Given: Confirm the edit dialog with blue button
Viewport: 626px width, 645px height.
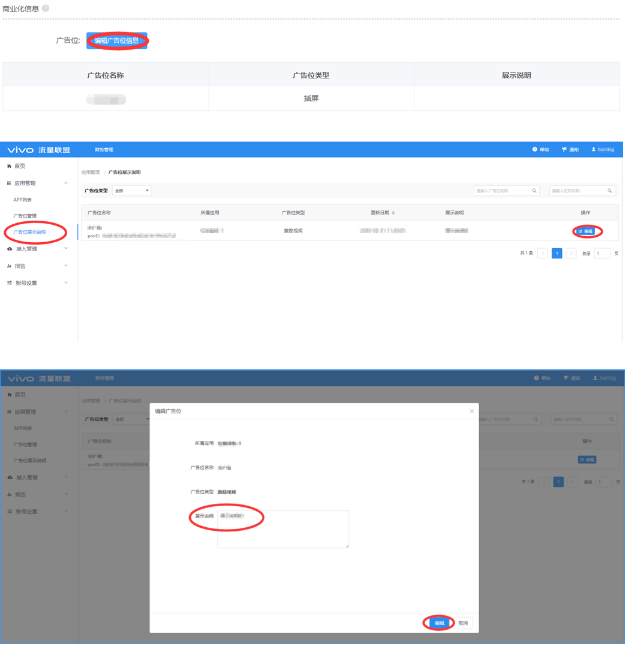Looking at the screenshot, I should (x=438, y=622).
